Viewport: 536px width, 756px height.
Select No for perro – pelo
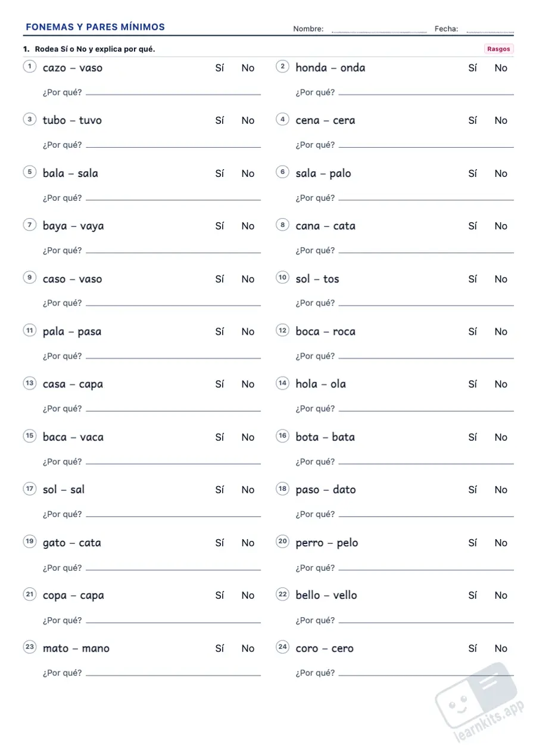pos(501,543)
